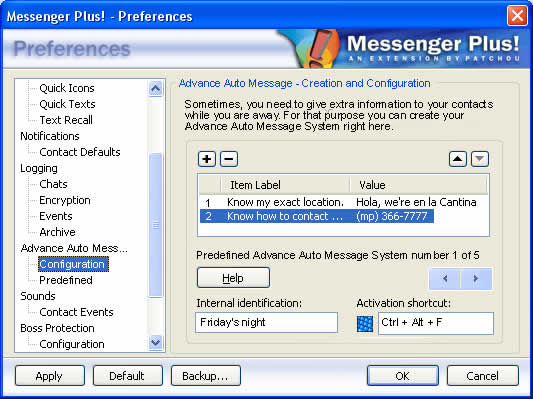Image resolution: width=533 pixels, height=399 pixels.
Task: Add a new item with plus button
Action: tap(207, 159)
